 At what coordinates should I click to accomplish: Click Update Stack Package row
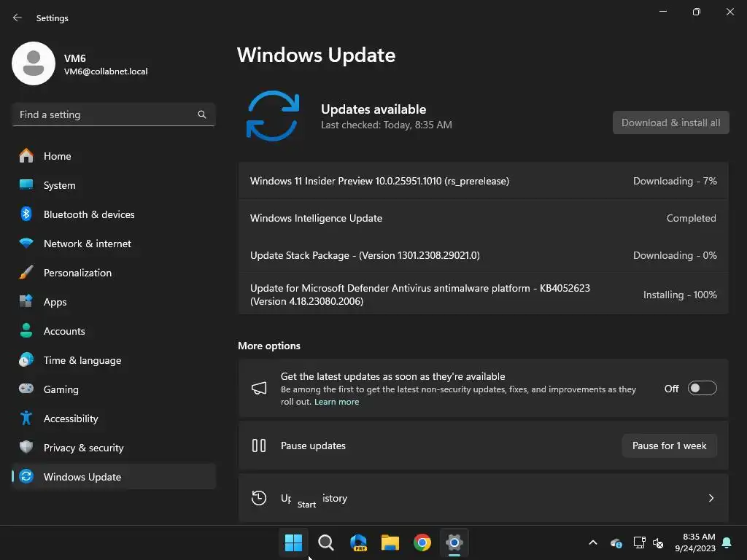tap(484, 255)
